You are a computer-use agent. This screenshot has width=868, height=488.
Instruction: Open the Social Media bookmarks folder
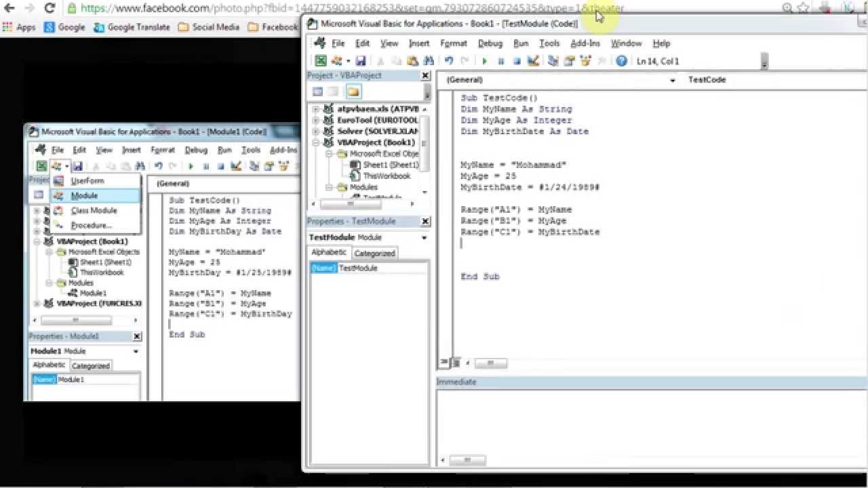209,27
